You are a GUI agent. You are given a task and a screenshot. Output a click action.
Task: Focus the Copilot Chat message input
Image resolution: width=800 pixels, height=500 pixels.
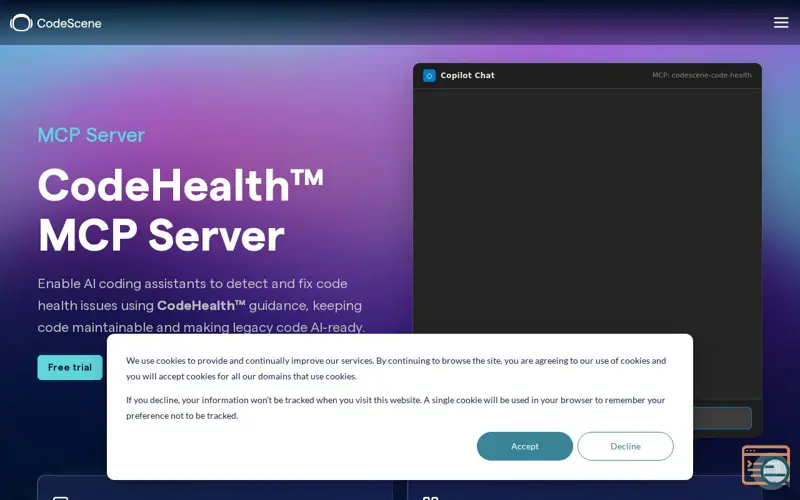722,418
